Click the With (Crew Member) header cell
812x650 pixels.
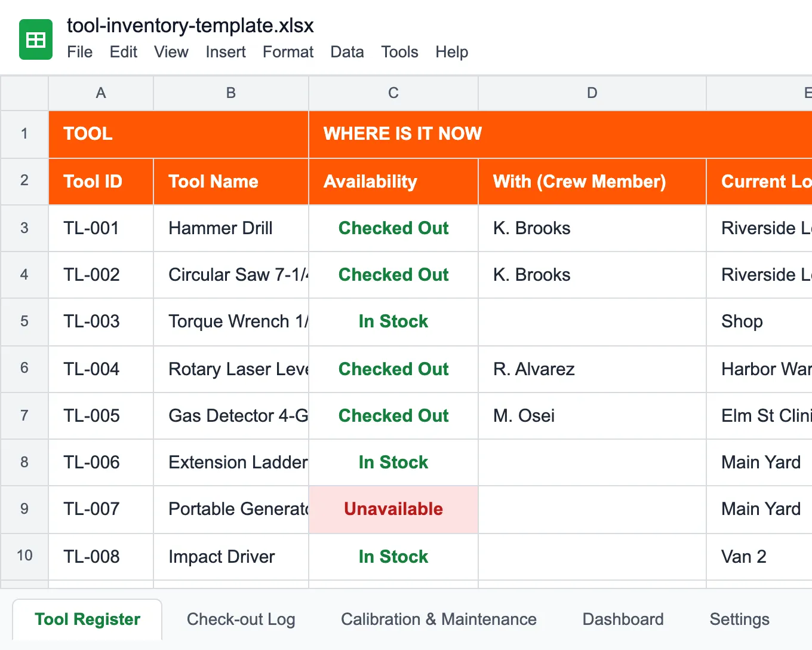click(592, 182)
